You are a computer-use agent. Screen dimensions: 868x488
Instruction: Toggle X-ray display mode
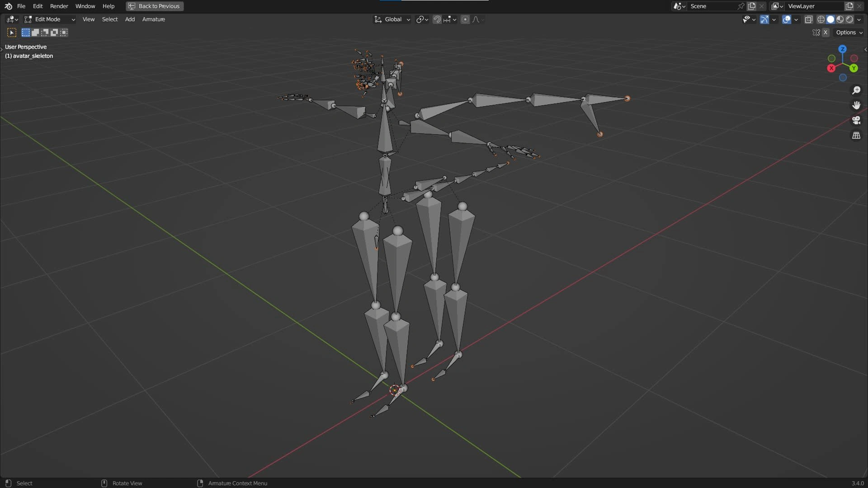pos(808,19)
